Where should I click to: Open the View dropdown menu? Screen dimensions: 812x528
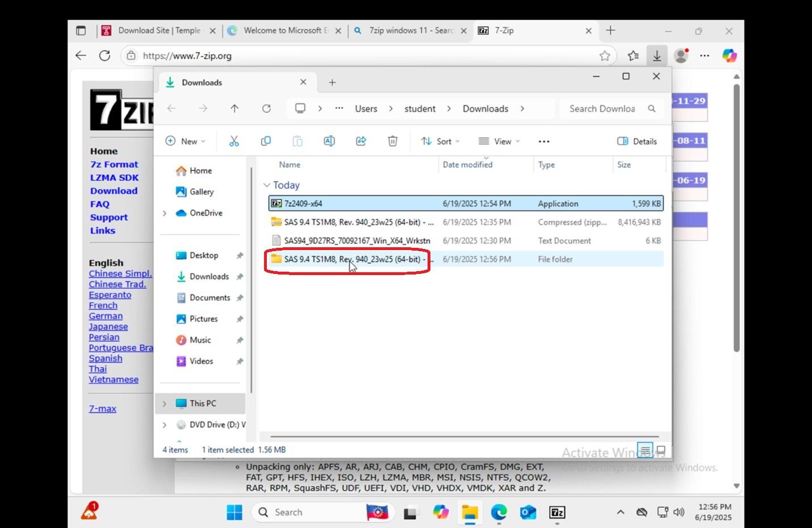499,142
